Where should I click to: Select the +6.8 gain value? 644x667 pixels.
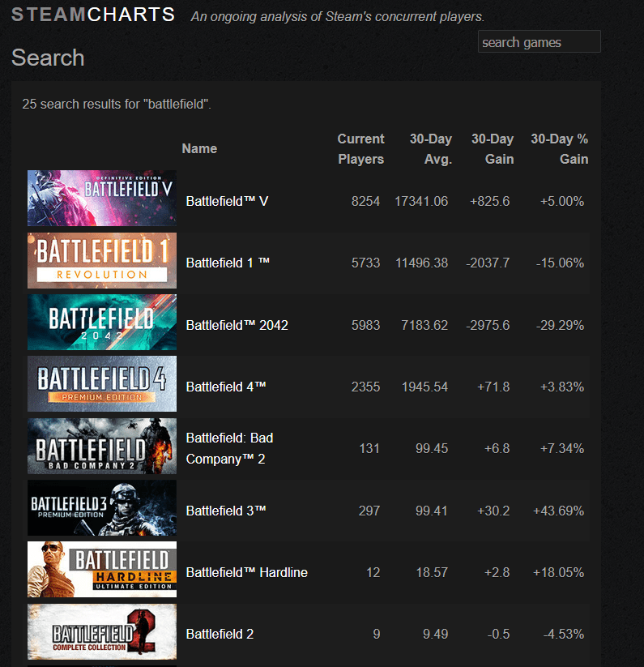click(x=497, y=448)
